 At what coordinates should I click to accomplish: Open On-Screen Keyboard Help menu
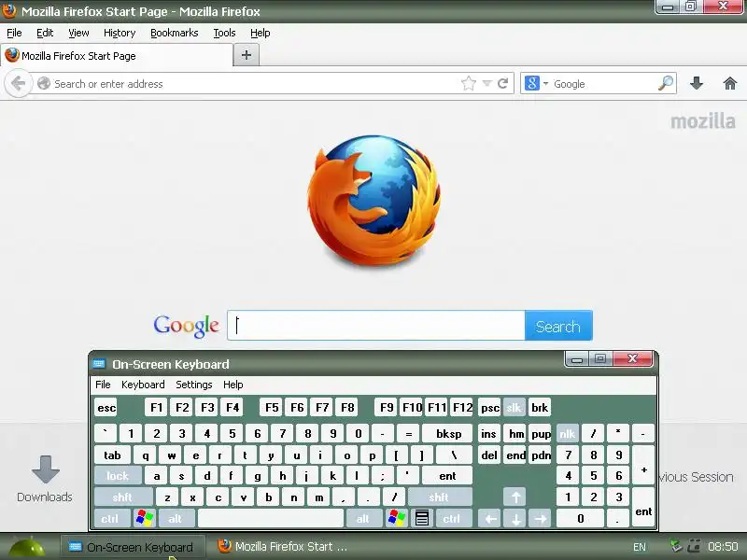click(233, 385)
